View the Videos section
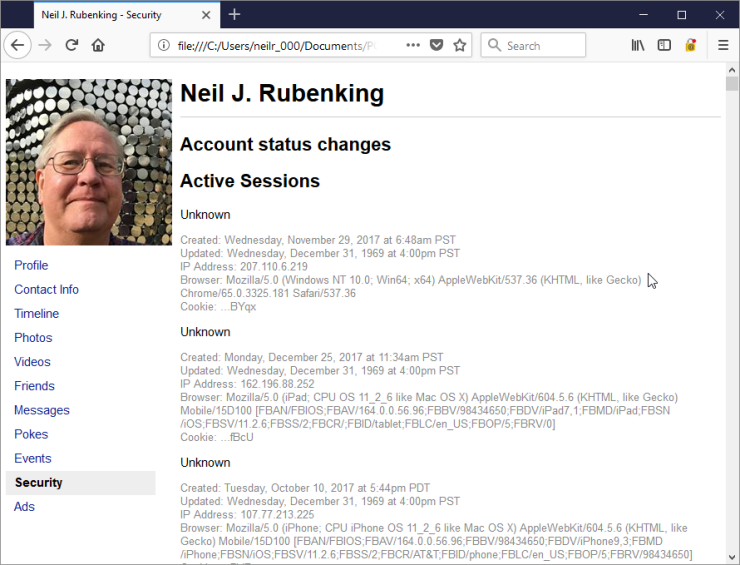 (x=32, y=362)
